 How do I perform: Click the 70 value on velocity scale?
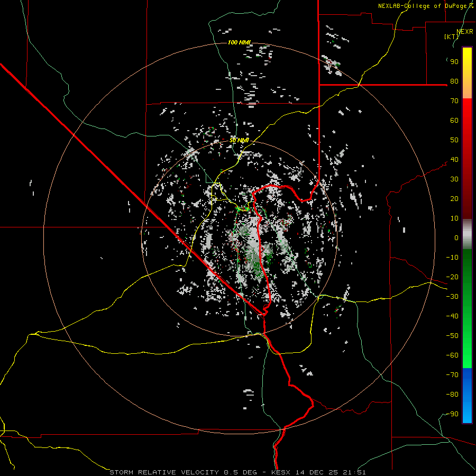coord(454,101)
